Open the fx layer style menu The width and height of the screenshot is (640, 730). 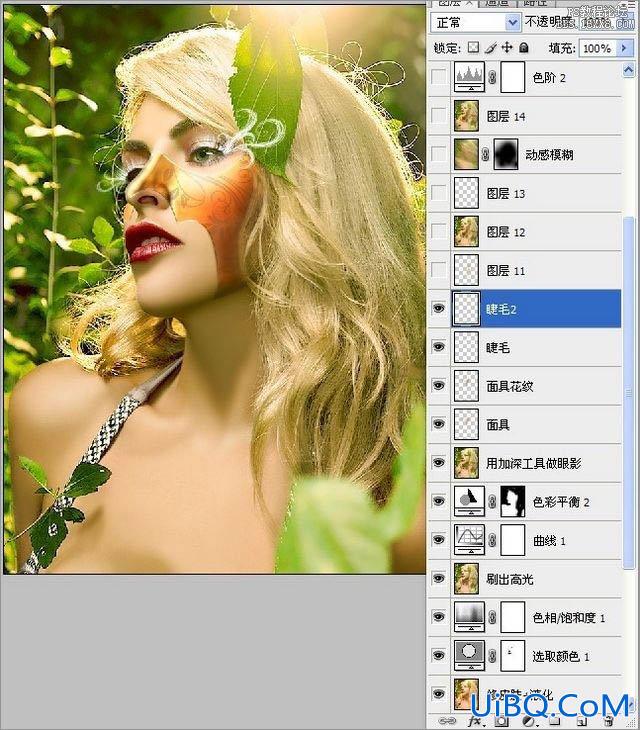click(474, 721)
